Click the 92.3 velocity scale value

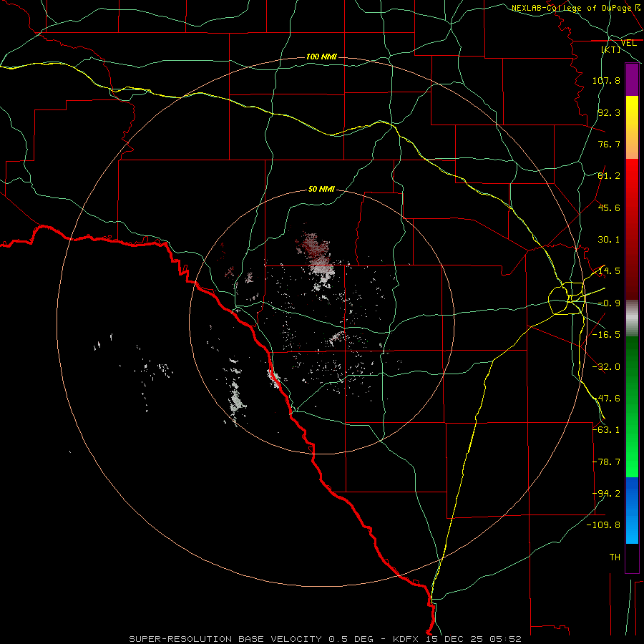coord(609,112)
